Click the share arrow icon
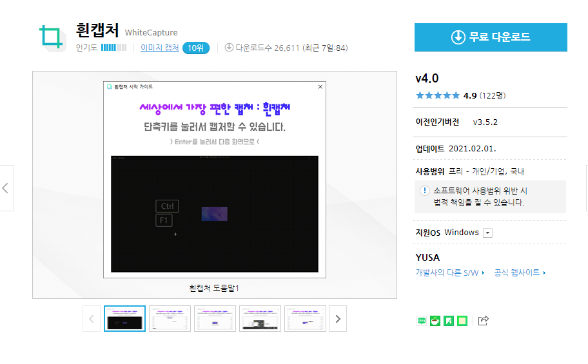Image resolution: width=588 pixels, height=364 pixels. tap(483, 321)
